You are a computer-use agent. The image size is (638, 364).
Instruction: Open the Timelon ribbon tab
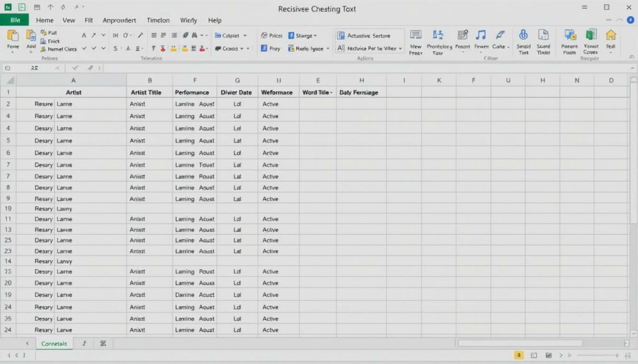[x=158, y=21]
